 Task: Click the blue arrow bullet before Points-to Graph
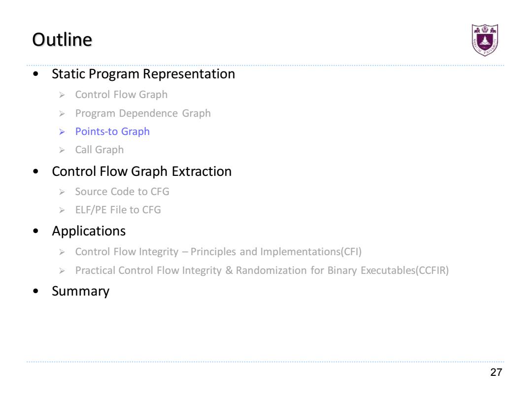62,132
